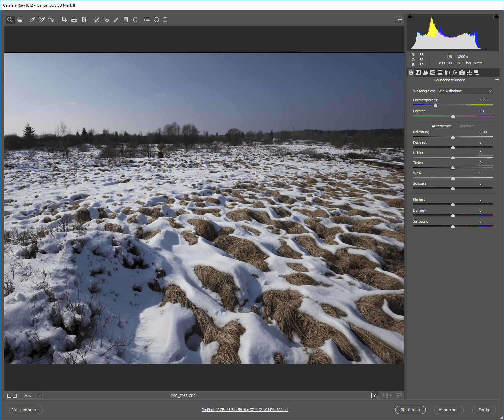
Task: Click the Abbrechen button
Action: tap(449, 410)
